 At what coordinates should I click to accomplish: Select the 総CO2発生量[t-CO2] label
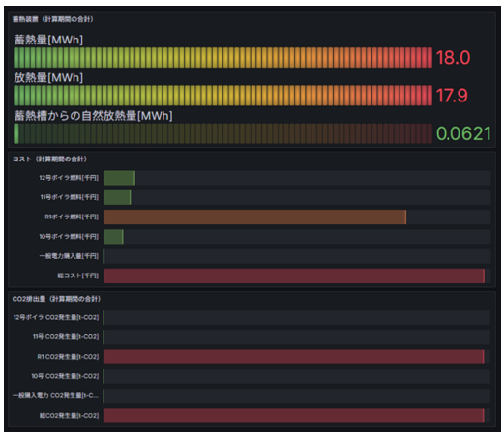tap(69, 416)
